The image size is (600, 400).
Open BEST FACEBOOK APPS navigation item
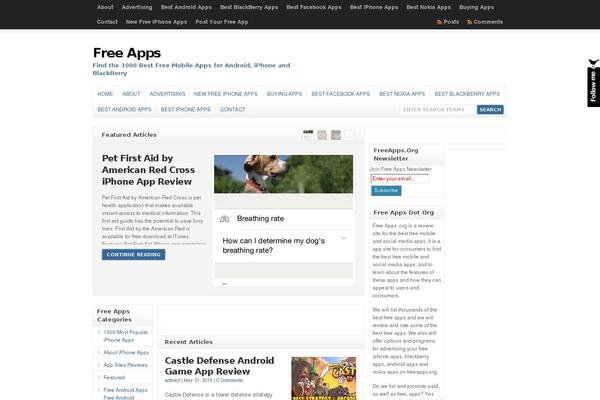click(341, 94)
